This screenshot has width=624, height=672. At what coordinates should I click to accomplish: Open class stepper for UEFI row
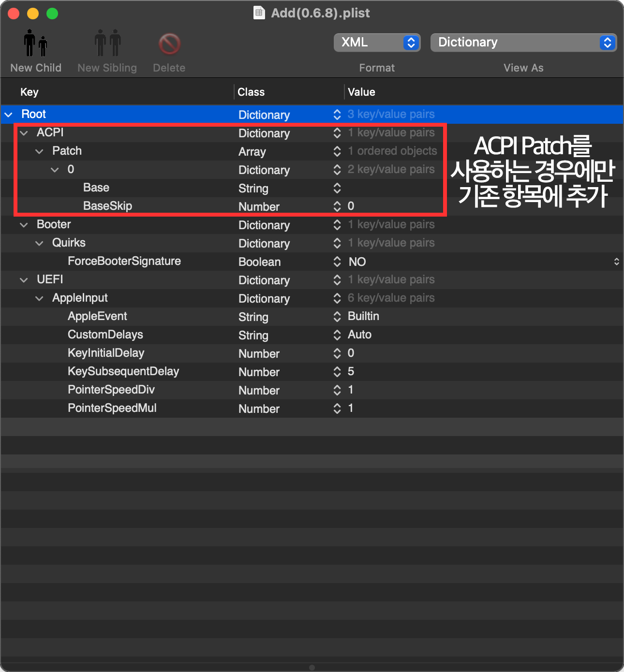pos(337,280)
